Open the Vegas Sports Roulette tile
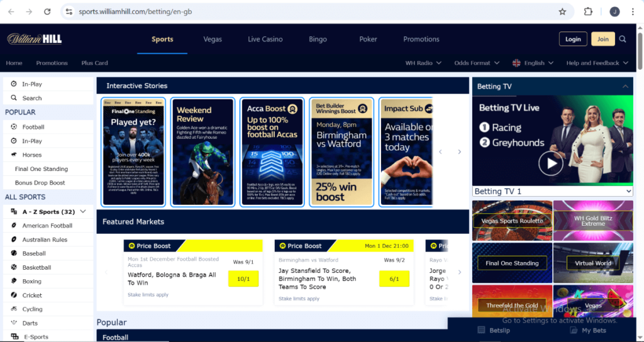 point(512,221)
